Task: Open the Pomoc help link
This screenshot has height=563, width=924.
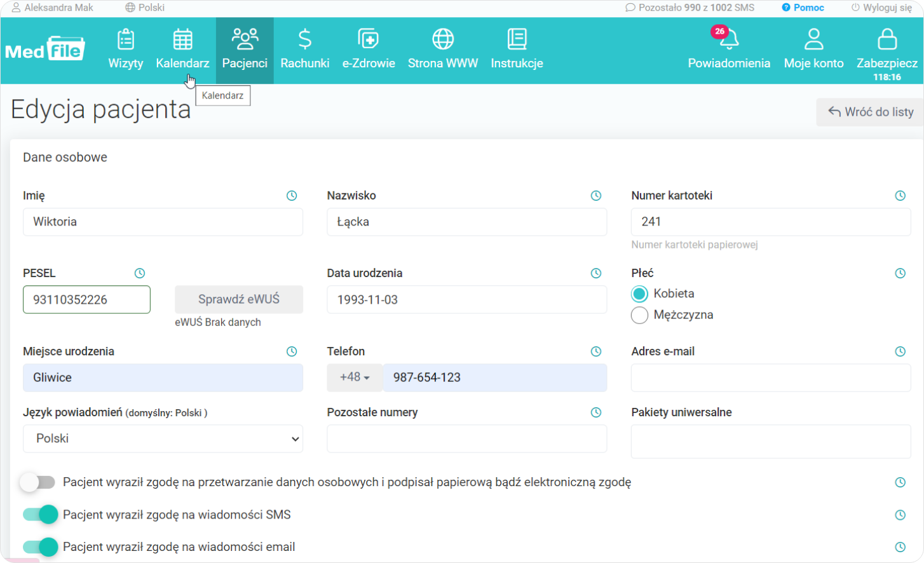Action: tap(803, 8)
